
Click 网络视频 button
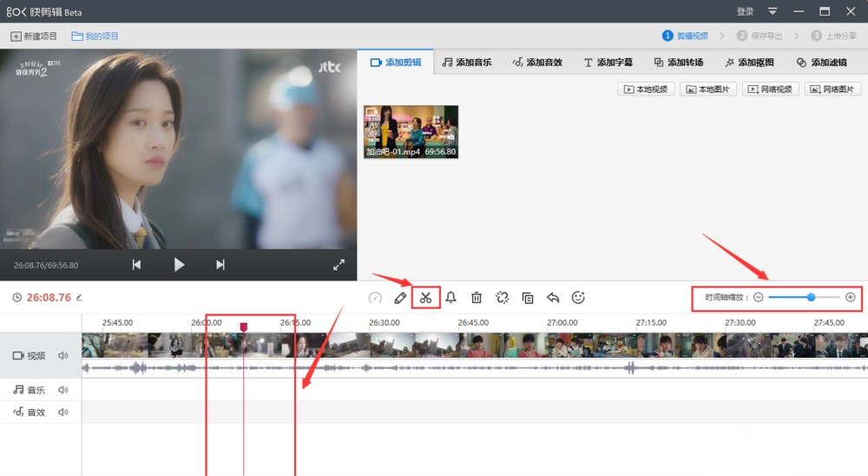click(x=771, y=89)
